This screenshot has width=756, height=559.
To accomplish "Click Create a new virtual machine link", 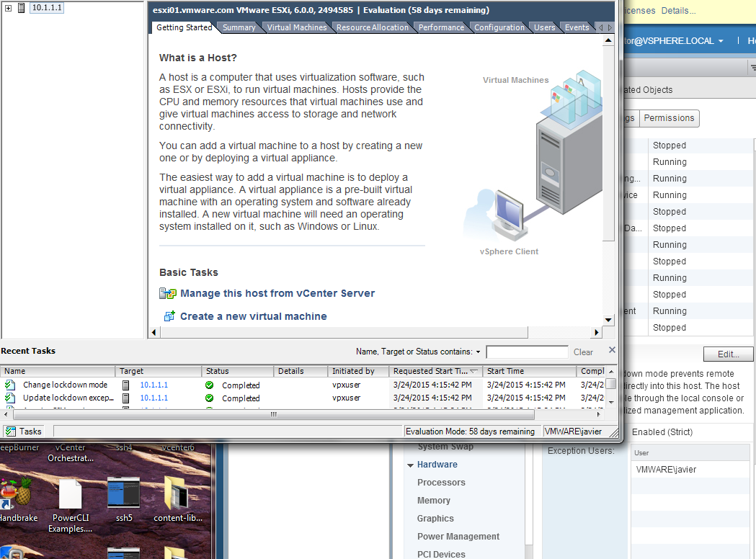I will [x=253, y=316].
